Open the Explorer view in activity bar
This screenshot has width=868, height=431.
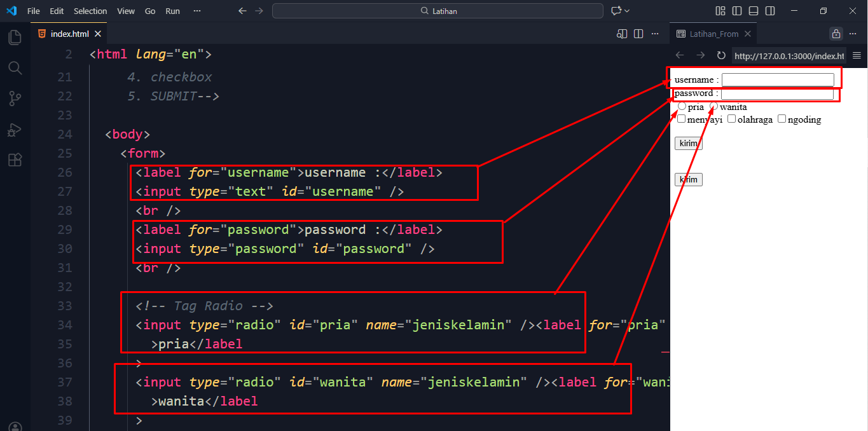[x=15, y=38]
